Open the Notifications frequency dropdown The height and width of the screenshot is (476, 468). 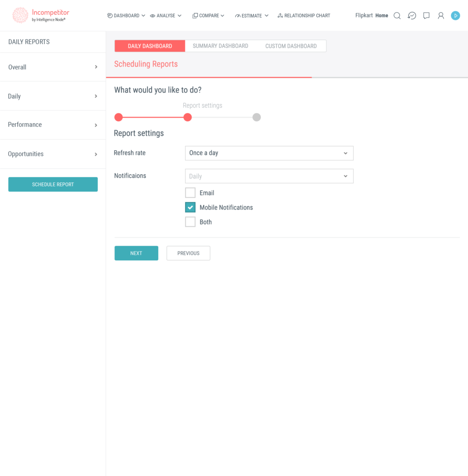269,176
